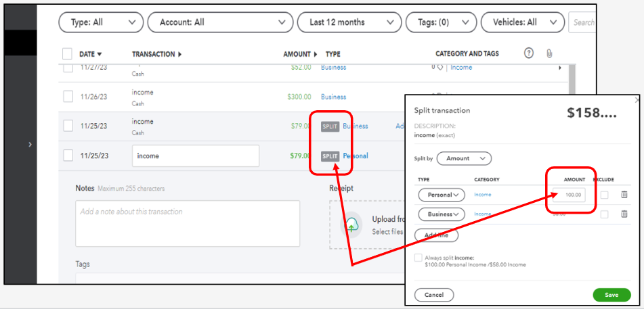Click the Search box in filter bar

(581, 22)
